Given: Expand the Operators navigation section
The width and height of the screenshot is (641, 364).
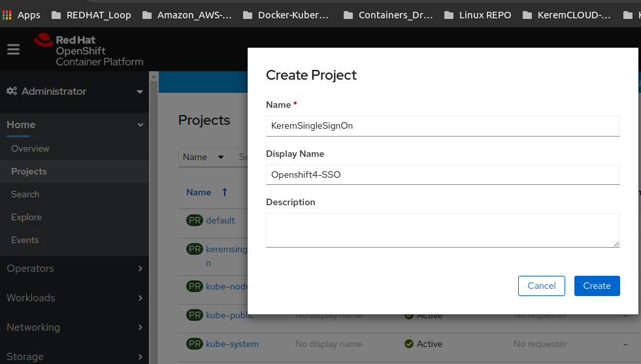Looking at the screenshot, I should coord(74,269).
